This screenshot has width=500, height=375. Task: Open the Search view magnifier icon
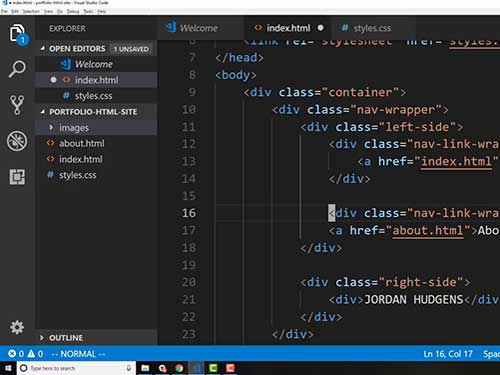(x=17, y=69)
